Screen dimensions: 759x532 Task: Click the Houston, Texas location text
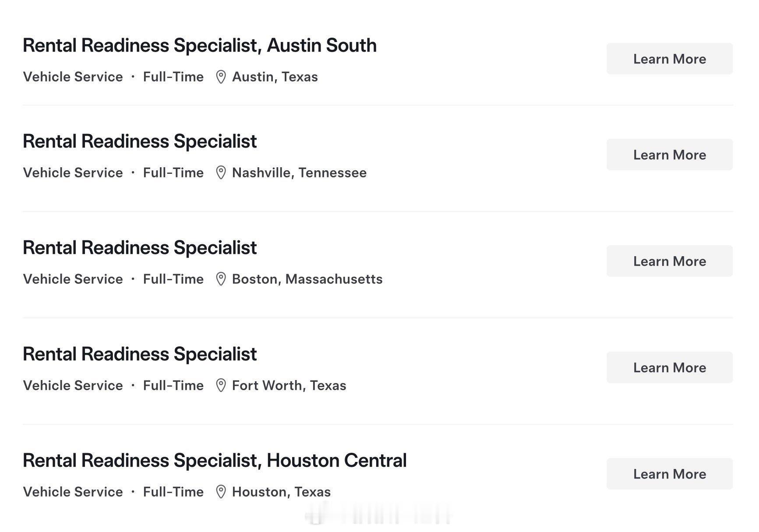(281, 492)
